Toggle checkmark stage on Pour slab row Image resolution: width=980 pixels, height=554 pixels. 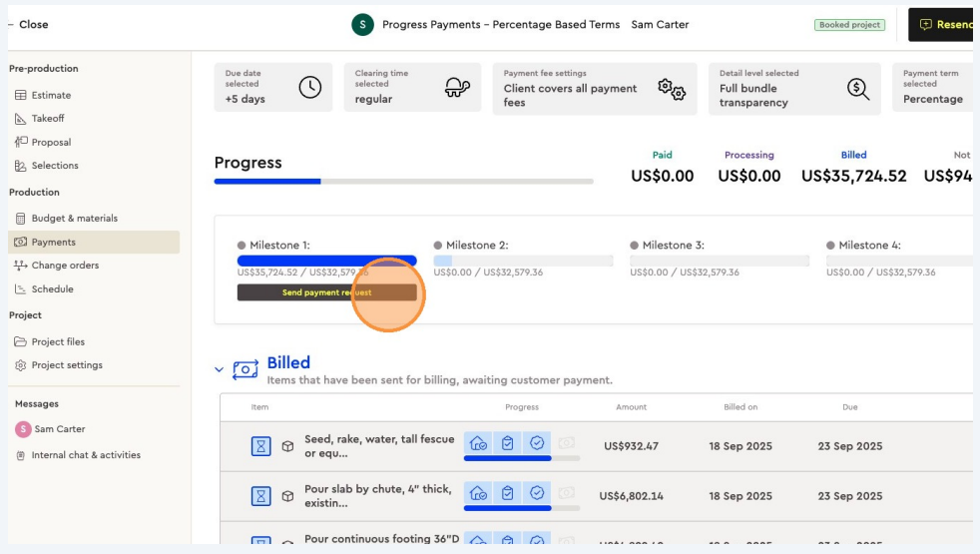pyautogui.click(x=537, y=492)
